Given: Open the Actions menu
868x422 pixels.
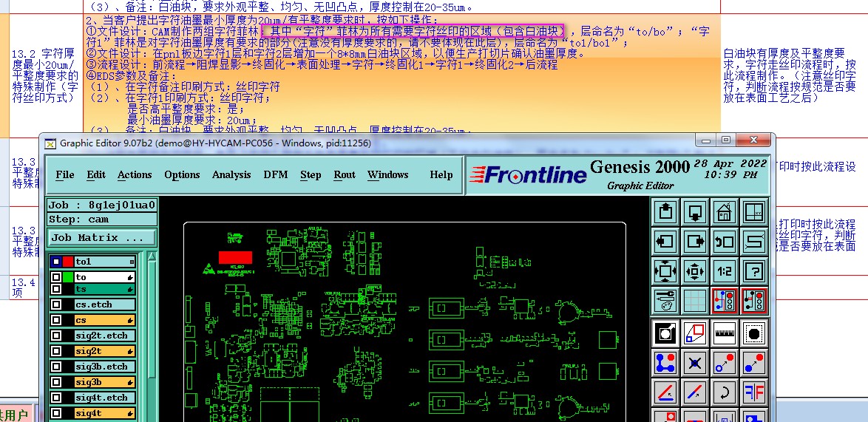Looking at the screenshot, I should 135,174.
